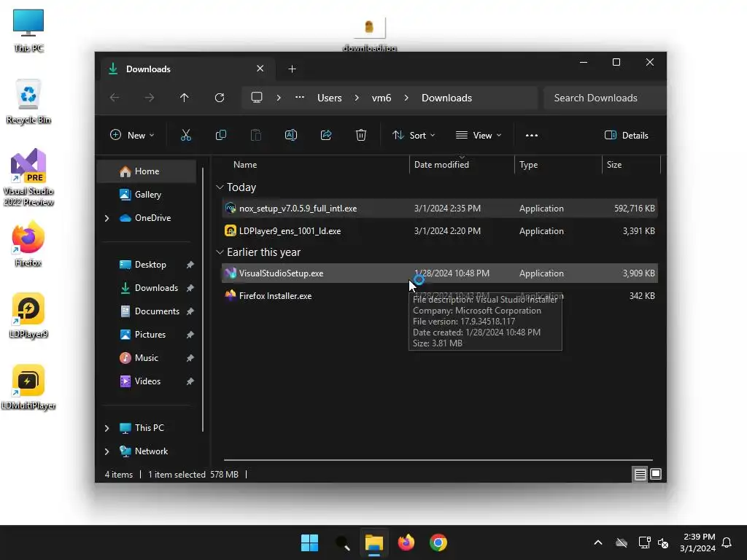Screen dimensions: 747x560
Task: Click the PC icon in address bar
Action: tap(257, 98)
